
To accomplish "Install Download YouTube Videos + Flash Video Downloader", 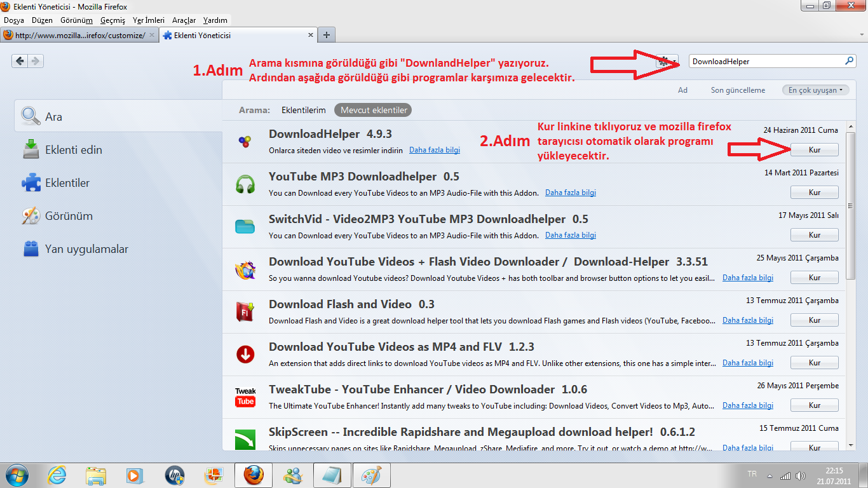I will tap(815, 278).
